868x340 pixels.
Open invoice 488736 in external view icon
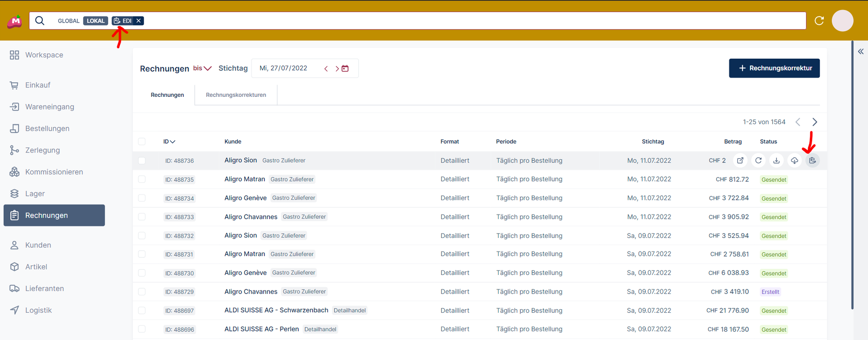coord(740,161)
